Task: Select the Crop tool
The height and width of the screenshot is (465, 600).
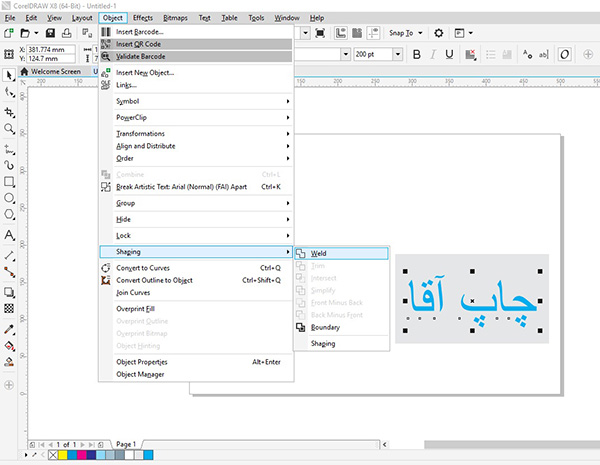Action: (9, 112)
